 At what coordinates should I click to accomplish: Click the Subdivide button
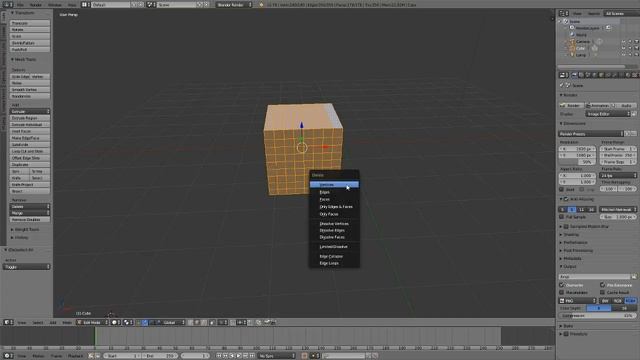click(30, 145)
